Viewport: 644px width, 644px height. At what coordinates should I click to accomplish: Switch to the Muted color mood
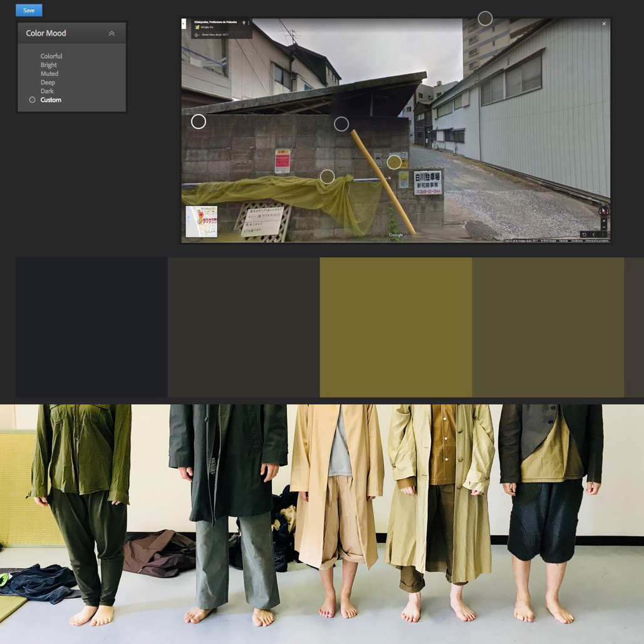click(x=49, y=74)
